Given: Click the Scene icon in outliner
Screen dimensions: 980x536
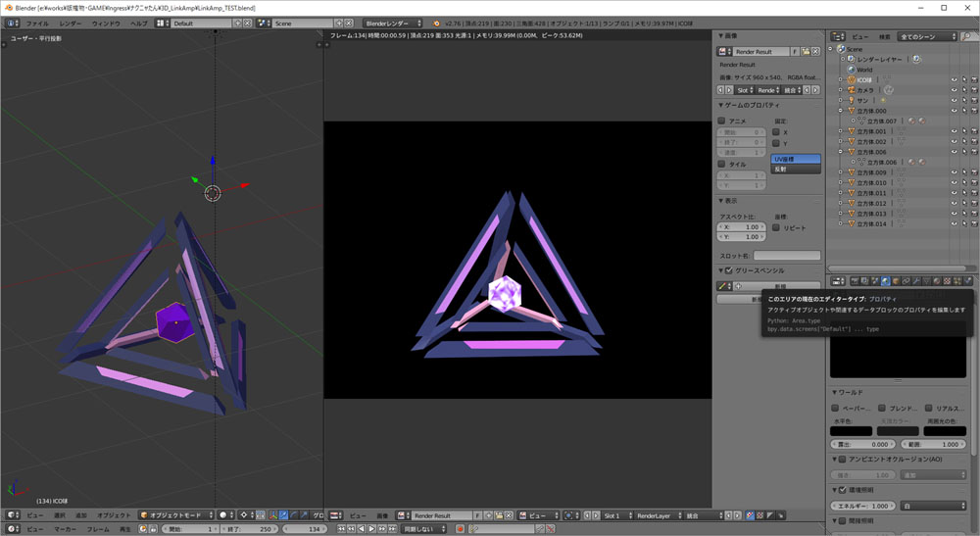Looking at the screenshot, I should 841,49.
